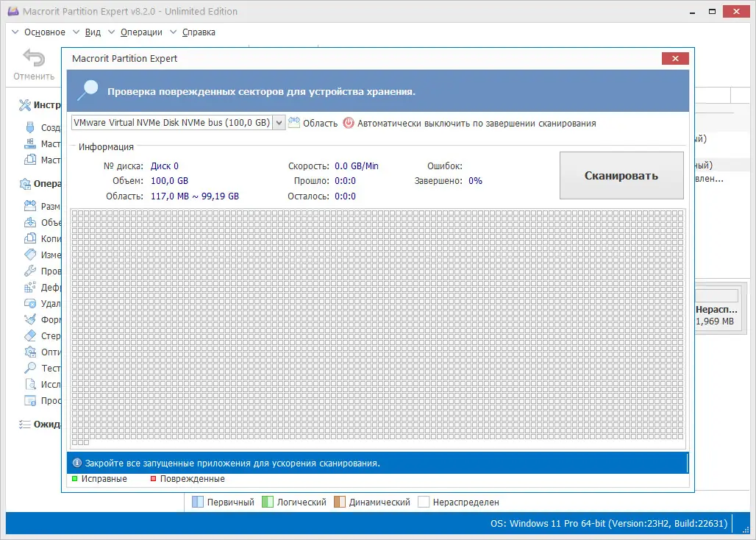756x540 pixels.
Task: Close the bad sector check dialog
Action: click(675, 58)
